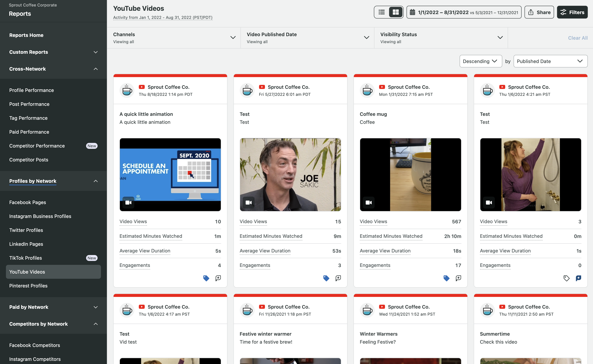Click outlined tag icon on Thu 1/6/2022 4:21 am card
Viewport: 593px width, 364px height.
tap(566, 278)
